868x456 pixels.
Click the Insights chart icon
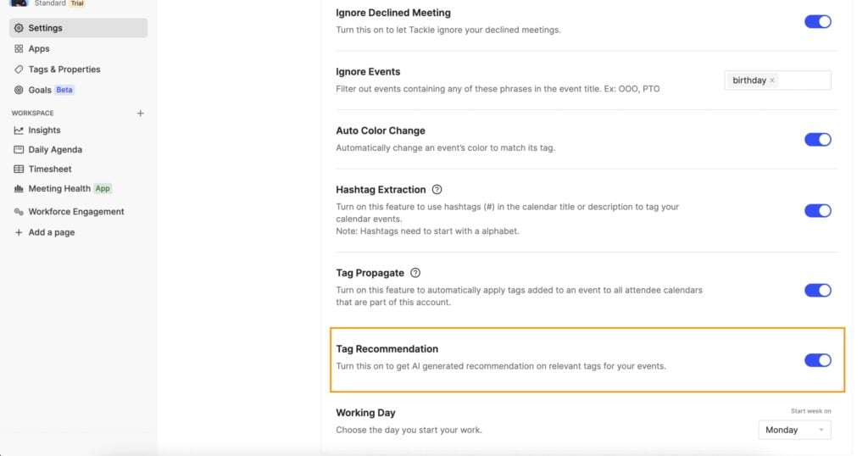(19, 130)
